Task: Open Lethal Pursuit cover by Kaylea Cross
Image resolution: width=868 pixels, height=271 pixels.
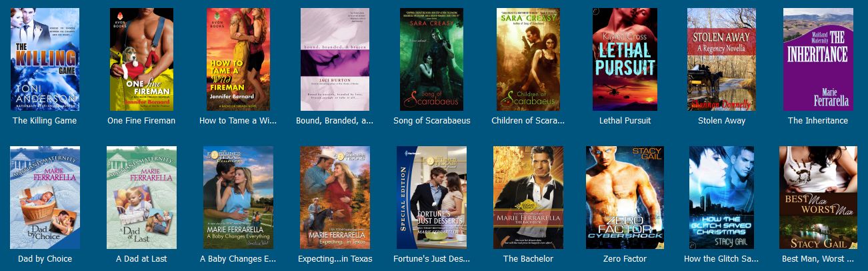Action: 625,59
